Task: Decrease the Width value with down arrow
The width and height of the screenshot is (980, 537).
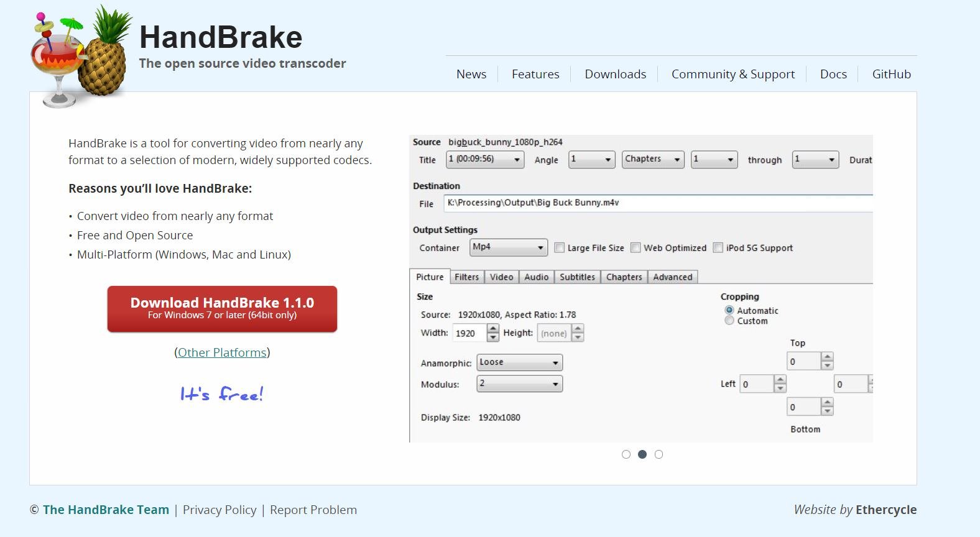Action: click(x=493, y=337)
